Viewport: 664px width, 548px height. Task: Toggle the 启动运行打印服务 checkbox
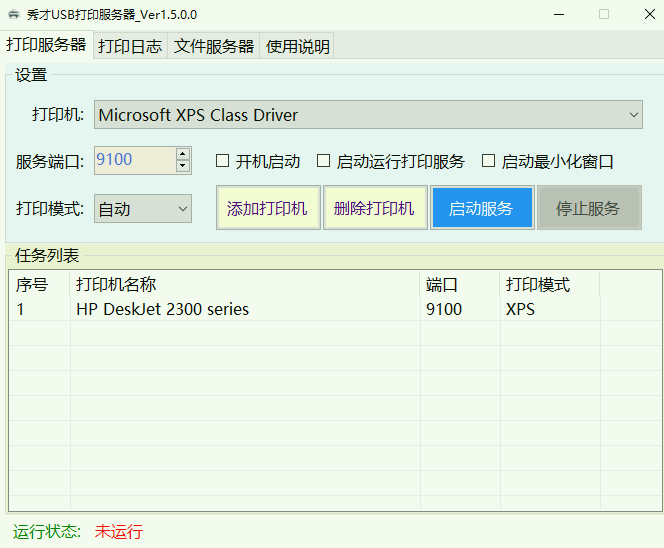324,161
